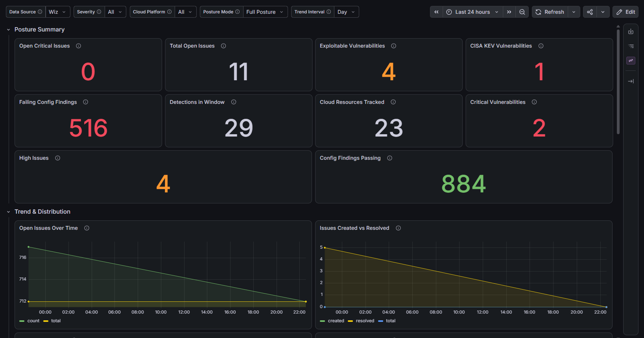Click the info icon next to Open Critical Issues

coord(79,46)
